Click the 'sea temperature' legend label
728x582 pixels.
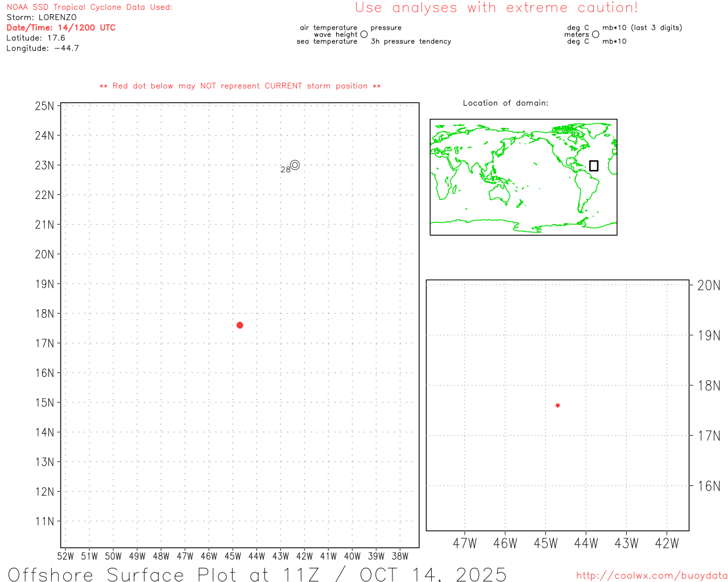click(327, 41)
